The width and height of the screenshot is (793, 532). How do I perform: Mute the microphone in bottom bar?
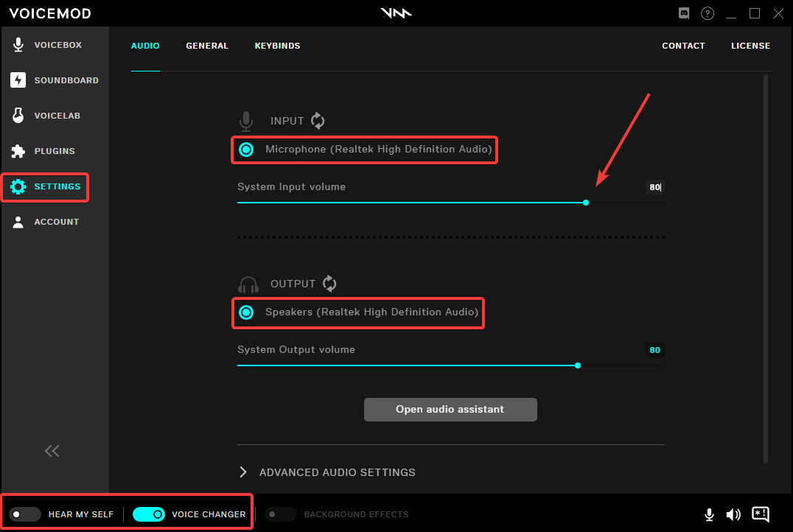pos(710,515)
